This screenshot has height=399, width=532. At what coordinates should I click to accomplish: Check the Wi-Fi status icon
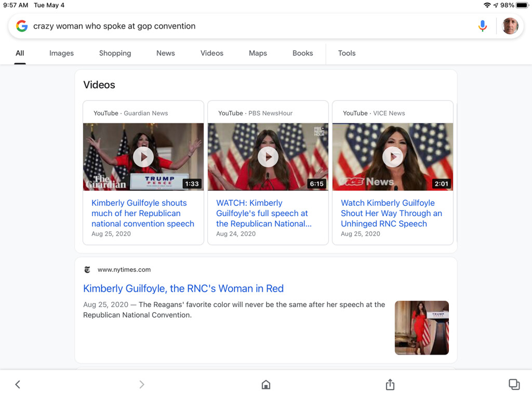[487, 5]
